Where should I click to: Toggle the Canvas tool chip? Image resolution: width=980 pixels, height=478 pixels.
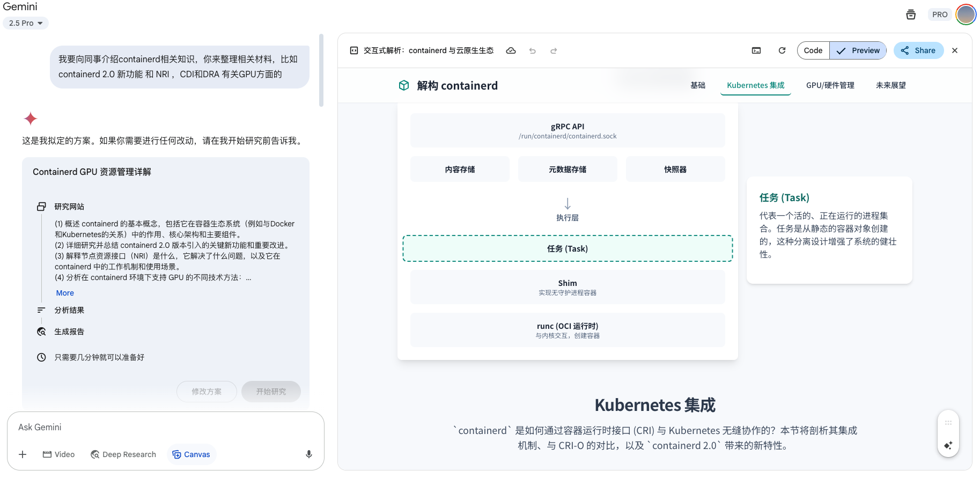coord(191,454)
